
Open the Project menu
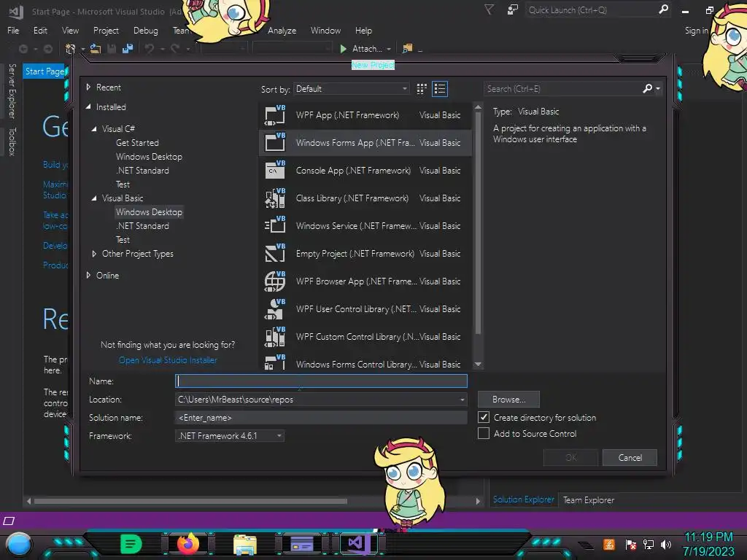(x=106, y=31)
